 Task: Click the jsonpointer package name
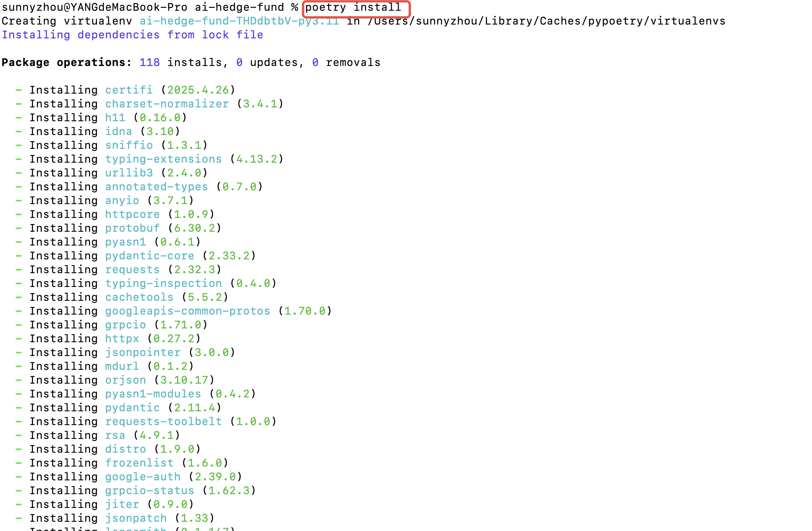coord(143,353)
